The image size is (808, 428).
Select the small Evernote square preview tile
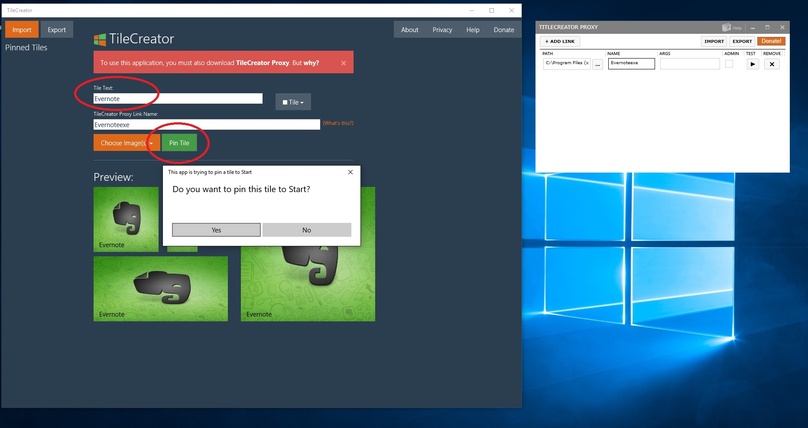(126, 219)
